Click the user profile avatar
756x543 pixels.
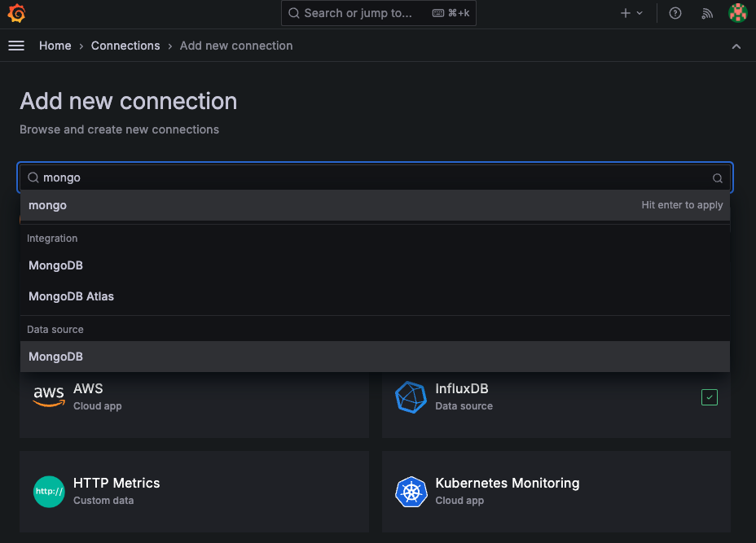736,14
